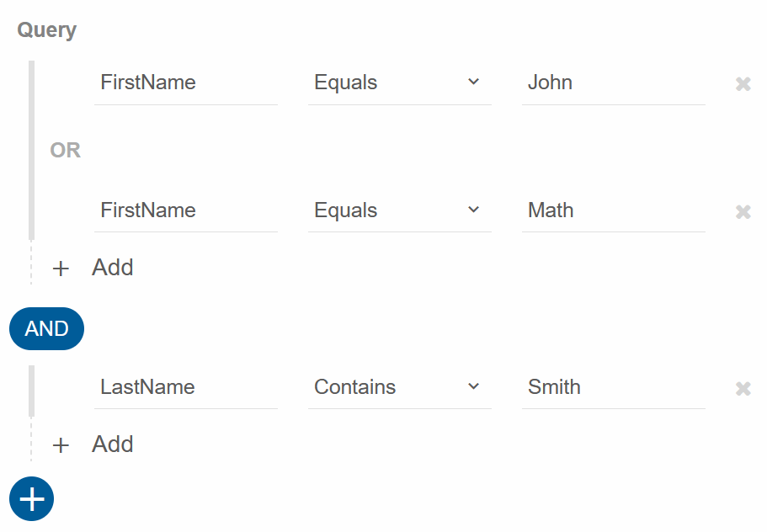
Task: Click the blue round plus button
Action: (32, 498)
